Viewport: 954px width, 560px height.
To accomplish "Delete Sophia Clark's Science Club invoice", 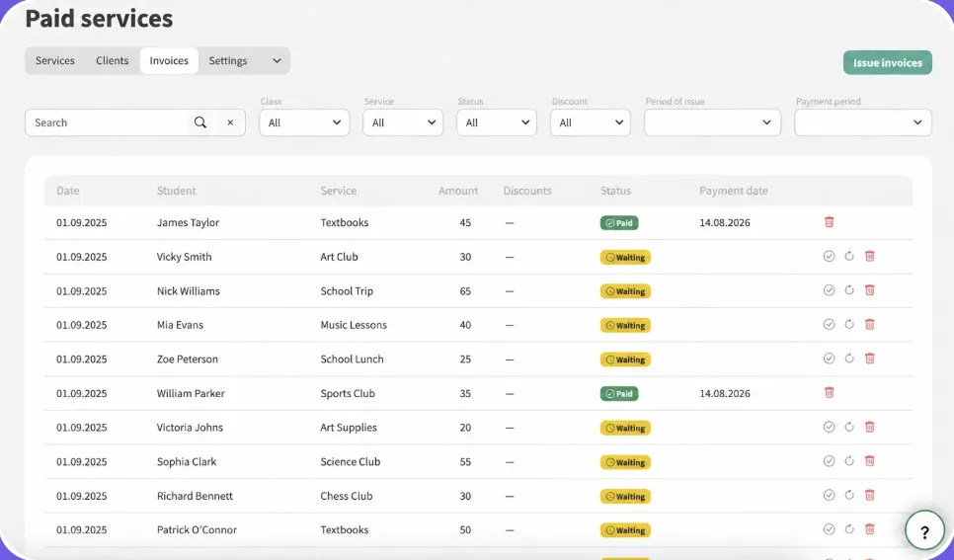I will (869, 461).
